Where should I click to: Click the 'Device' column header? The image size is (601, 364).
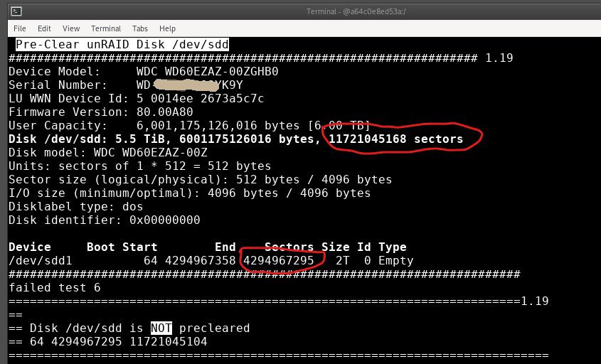click(x=30, y=247)
